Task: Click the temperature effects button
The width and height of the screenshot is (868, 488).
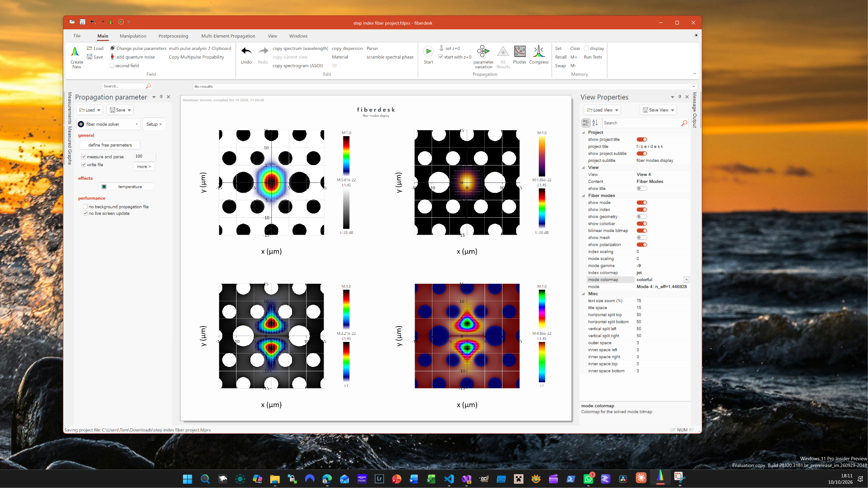Action: (126, 187)
